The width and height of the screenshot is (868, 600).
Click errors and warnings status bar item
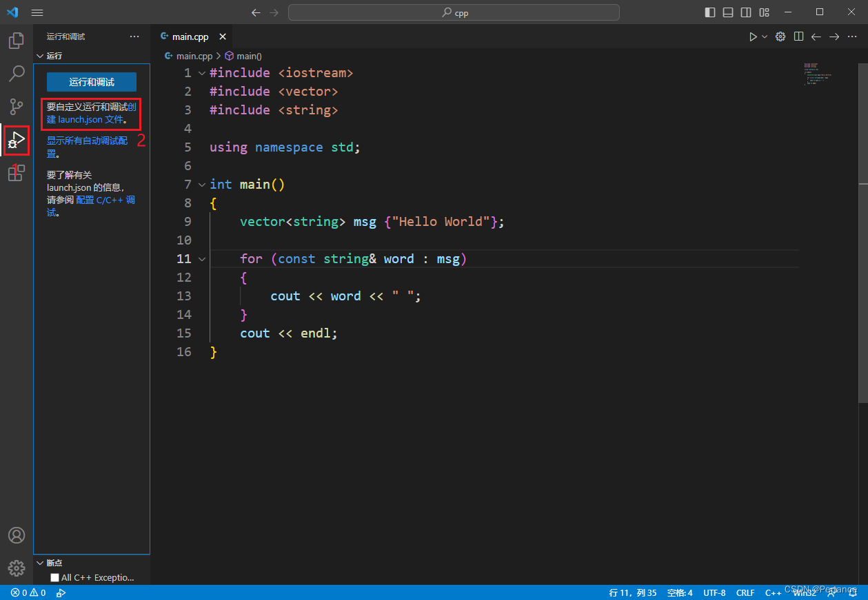tap(28, 592)
